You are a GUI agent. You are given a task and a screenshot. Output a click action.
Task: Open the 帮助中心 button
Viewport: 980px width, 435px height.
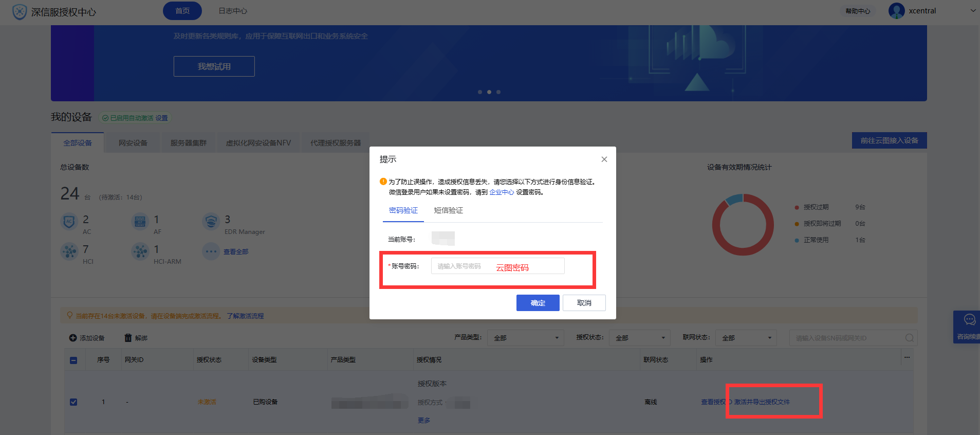click(858, 11)
